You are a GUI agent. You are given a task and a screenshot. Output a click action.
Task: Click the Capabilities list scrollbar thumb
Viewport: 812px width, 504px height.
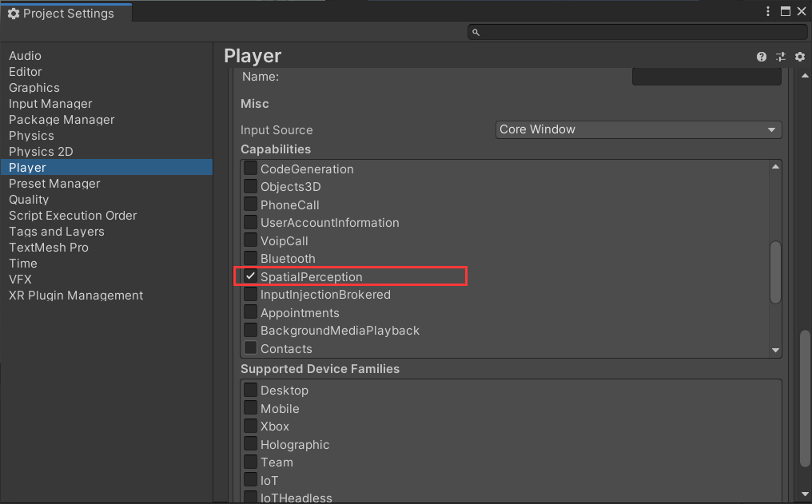[775, 272]
